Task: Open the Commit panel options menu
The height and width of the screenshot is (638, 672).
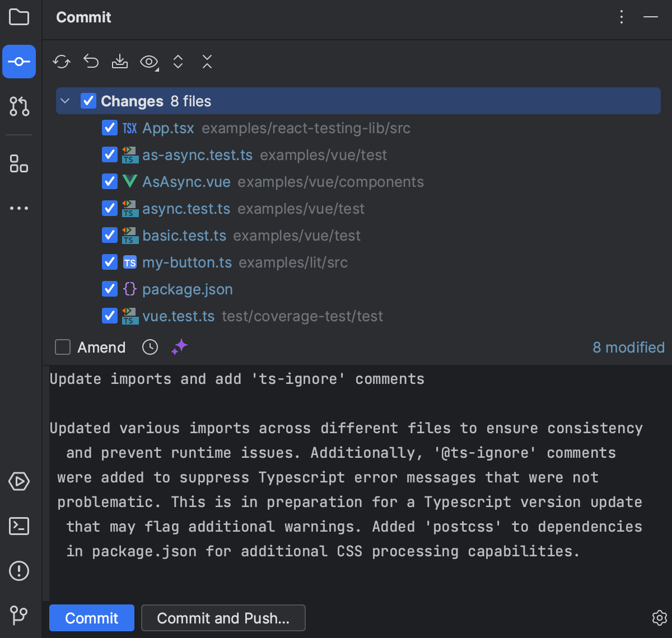Action: tap(622, 17)
